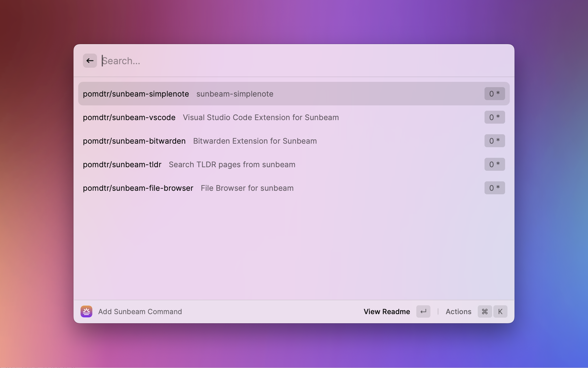Expand the sunbeam-tldr search entry
The image size is (588, 368).
[294, 164]
